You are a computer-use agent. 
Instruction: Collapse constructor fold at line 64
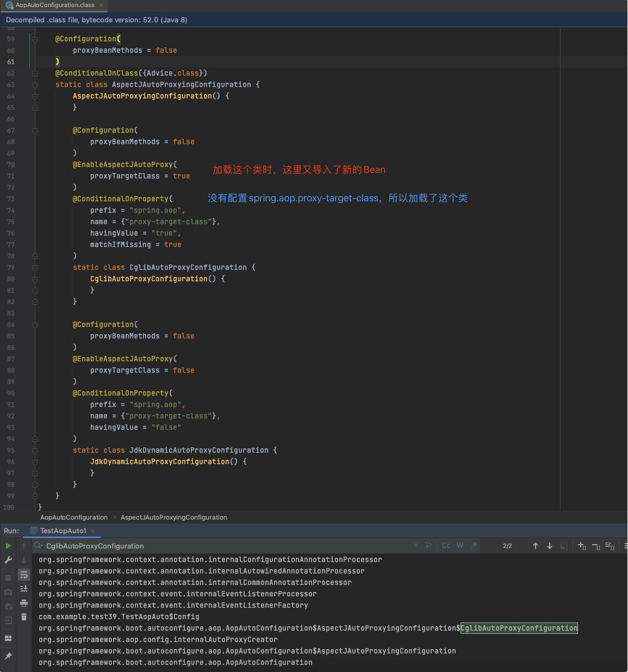pyautogui.click(x=35, y=96)
